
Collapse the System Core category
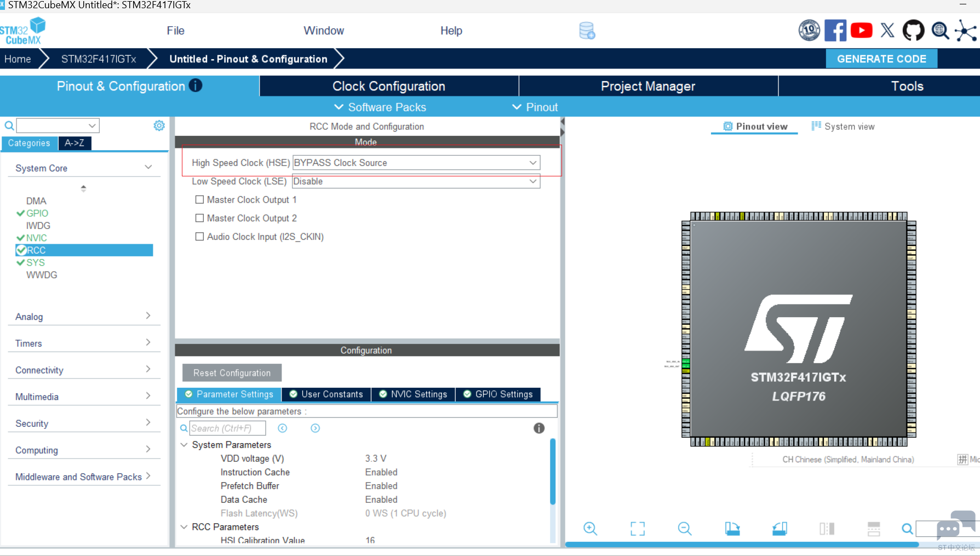click(x=148, y=167)
